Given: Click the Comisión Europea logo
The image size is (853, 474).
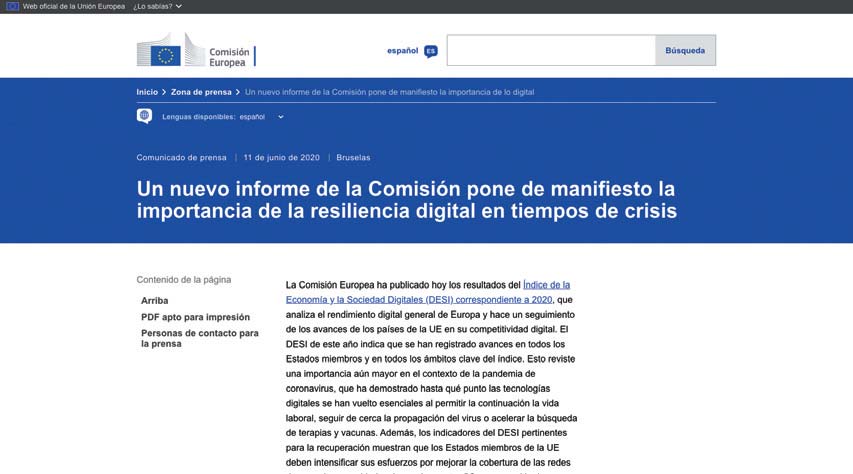Looking at the screenshot, I should [x=196, y=50].
